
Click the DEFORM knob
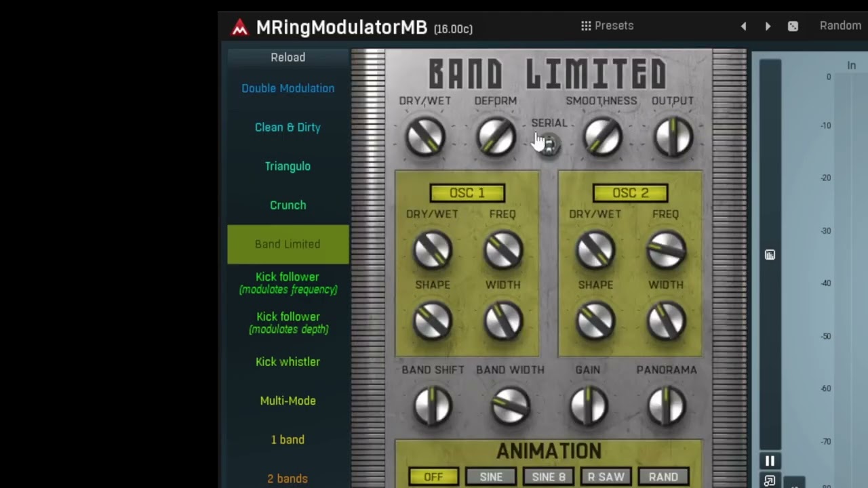[x=496, y=137]
